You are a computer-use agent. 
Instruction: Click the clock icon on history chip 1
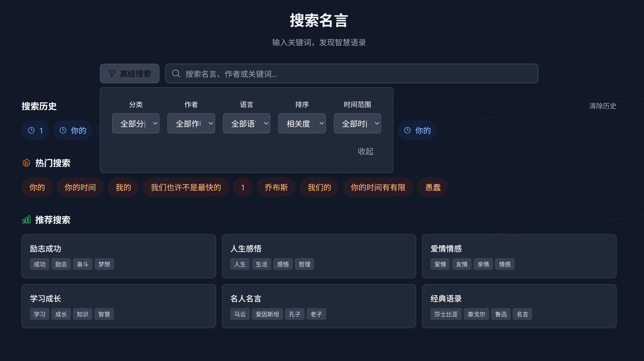(x=31, y=130)
